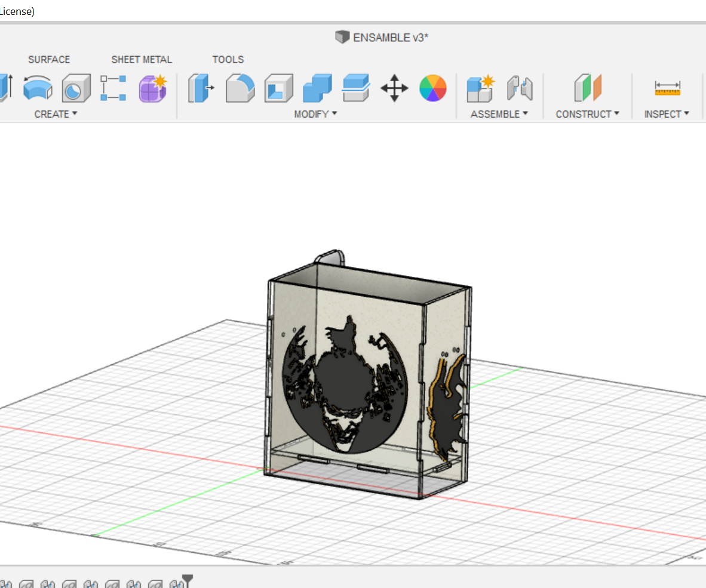Click the Rectangular Pattern tool

(113, 88)
